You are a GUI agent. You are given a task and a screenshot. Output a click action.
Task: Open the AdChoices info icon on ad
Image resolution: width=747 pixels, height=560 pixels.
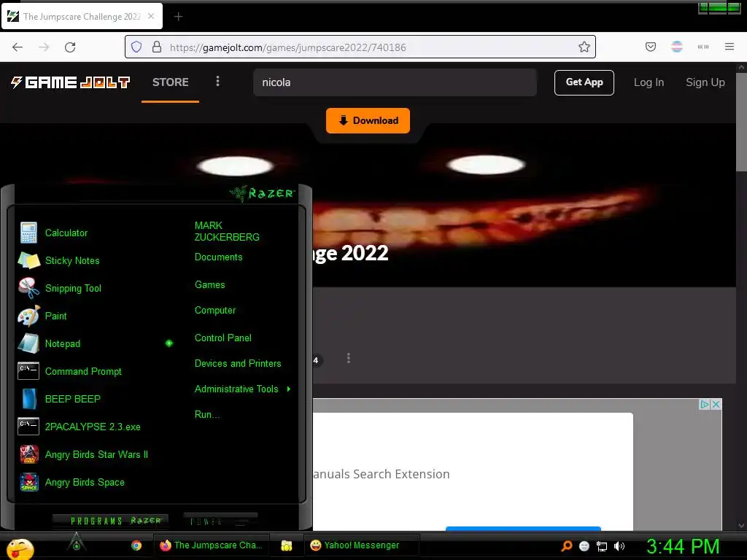tap(704, 404)
